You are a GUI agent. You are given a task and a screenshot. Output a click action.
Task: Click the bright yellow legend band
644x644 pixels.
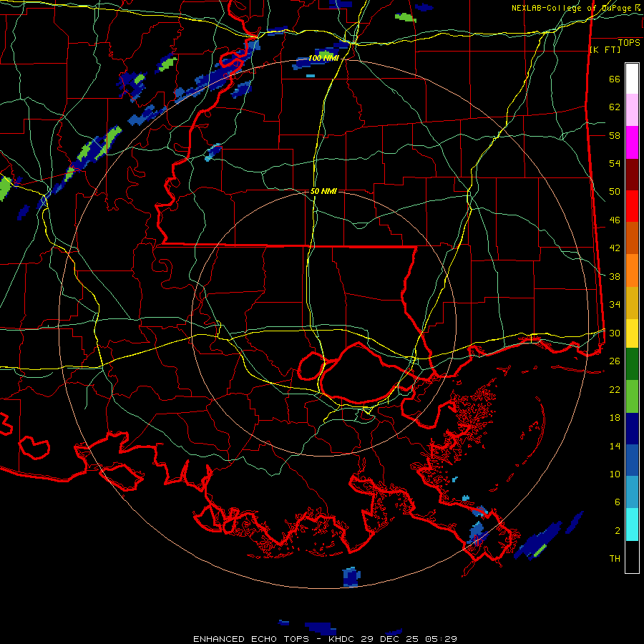click(x=632, y=333)
